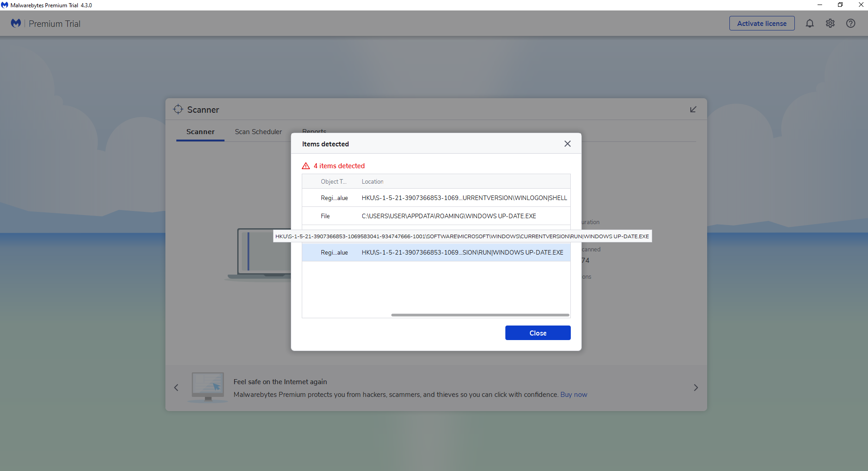Open the notifications bell

(x=810, y=23)
